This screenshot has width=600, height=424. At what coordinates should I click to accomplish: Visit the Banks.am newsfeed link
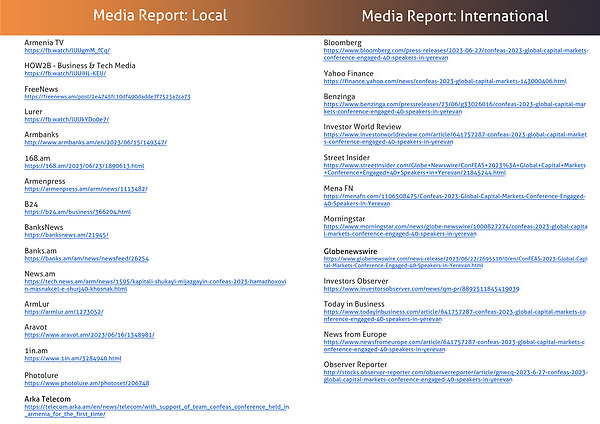86,258
